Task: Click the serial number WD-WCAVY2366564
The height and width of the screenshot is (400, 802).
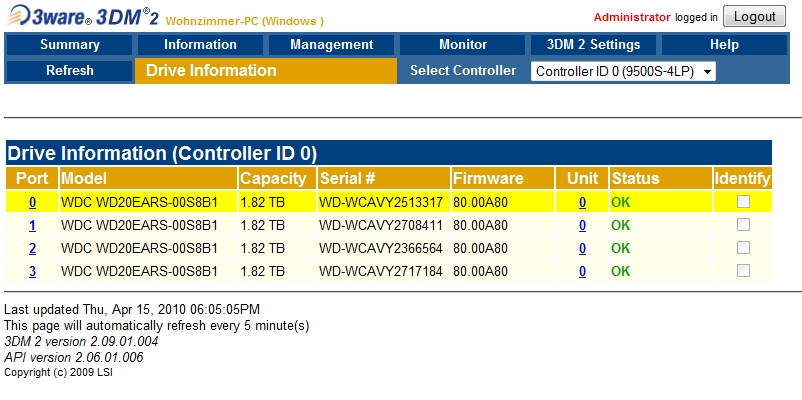Action: click(381, 249)
